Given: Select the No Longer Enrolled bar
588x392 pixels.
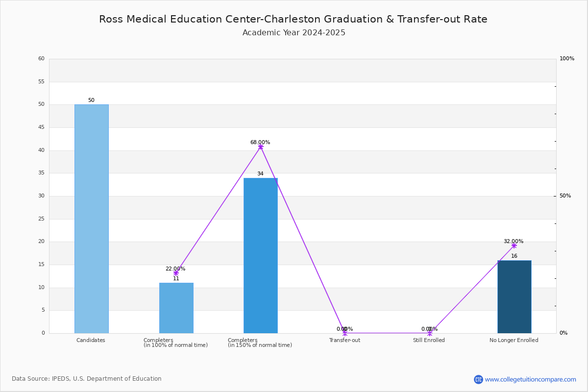Looking at the screenshot, I should [x=514, y=297].
